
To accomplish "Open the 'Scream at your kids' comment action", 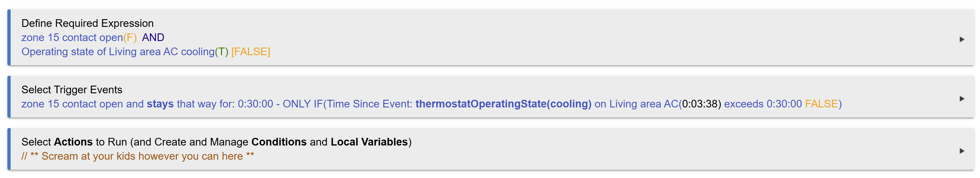I will tap(138, 156).
